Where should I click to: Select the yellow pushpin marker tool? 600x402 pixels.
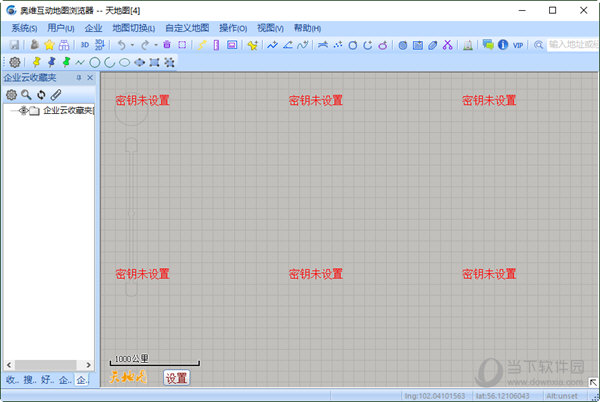[x=37, y=62]
